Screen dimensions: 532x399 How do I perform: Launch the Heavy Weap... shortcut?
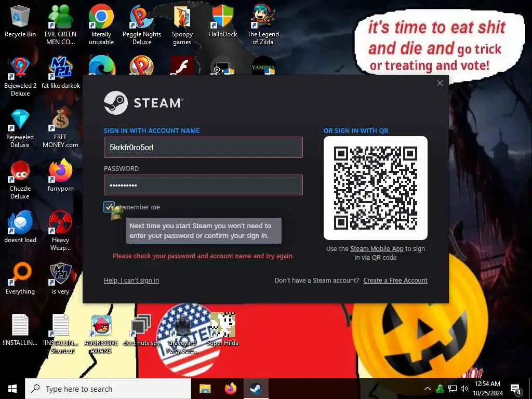60,231
